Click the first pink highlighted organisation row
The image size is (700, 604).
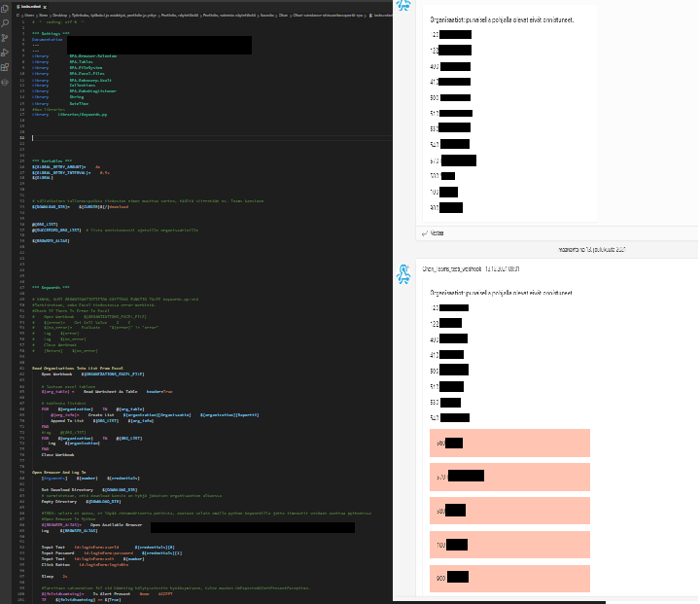click(x=510, y=444)
